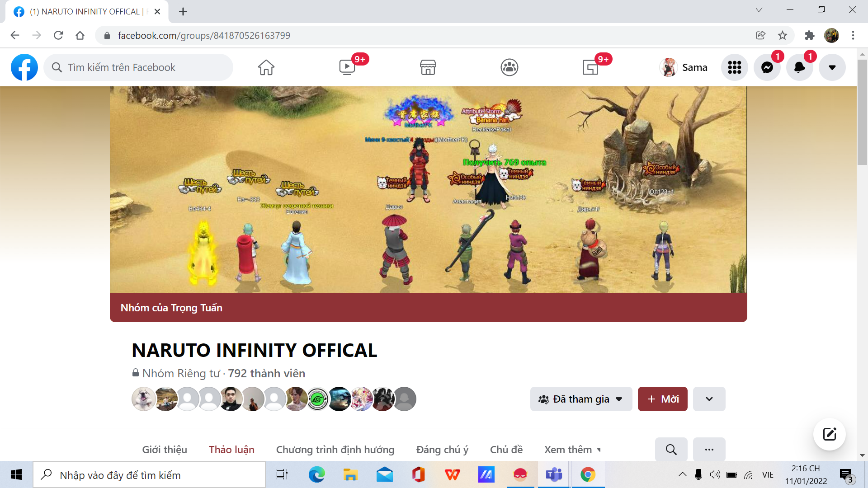Click the new message compose floating icon
This screenshot has width=868, height=488.
(x=830, y=434)
